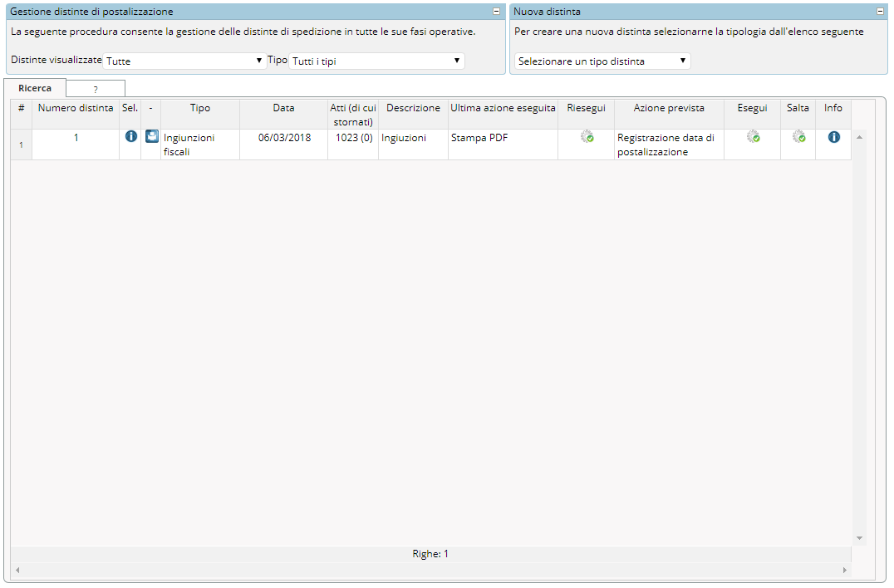Run the planned action with the Esegui icon
This screenshot has height=588, width=894.
tap(753, 137)
